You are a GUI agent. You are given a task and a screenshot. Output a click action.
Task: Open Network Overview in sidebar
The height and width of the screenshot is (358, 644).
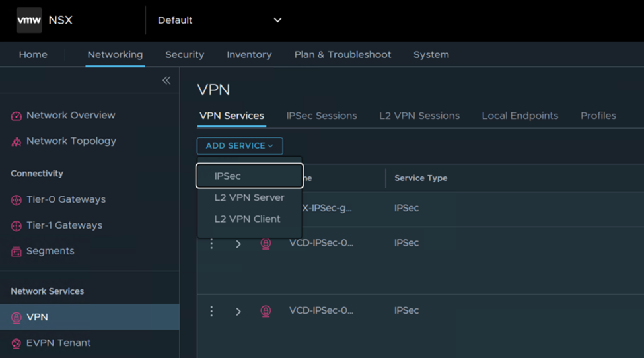coord(71,116)
